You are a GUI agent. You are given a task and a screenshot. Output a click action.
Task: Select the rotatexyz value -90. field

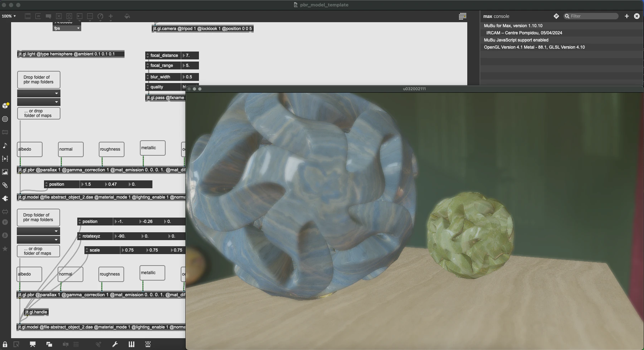click(127, 236)
